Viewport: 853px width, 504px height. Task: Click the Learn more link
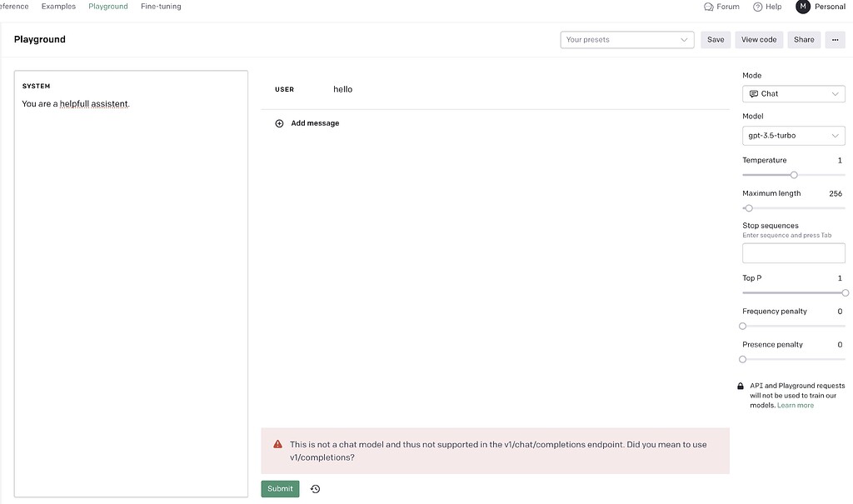(796, 404)
